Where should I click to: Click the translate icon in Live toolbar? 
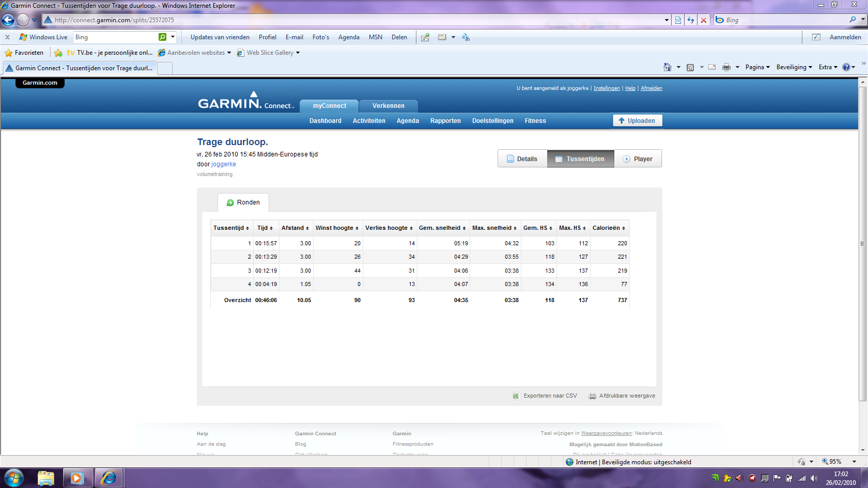pos(466,37)
